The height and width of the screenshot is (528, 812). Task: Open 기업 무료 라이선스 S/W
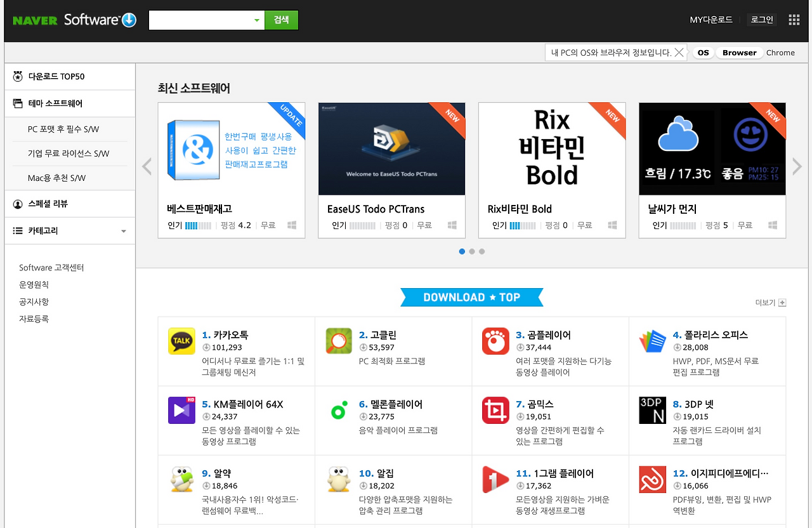coord(69,154)
